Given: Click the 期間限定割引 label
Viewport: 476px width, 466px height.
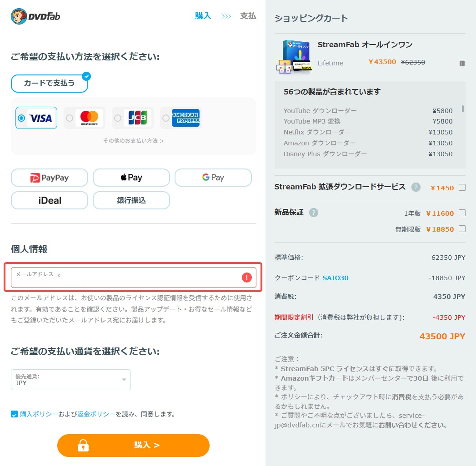Looking at the screenshot, I should tap(294, 317).
